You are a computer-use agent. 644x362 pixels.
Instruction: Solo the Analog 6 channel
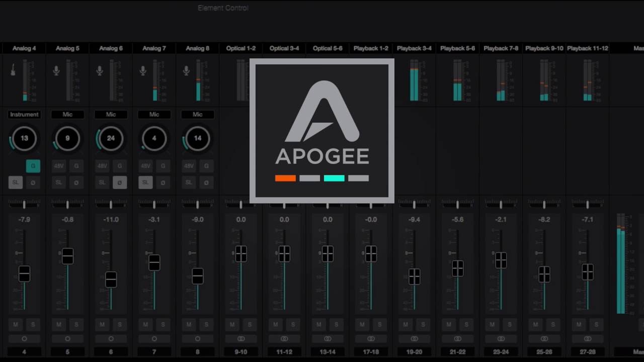[x=120, y=325]
